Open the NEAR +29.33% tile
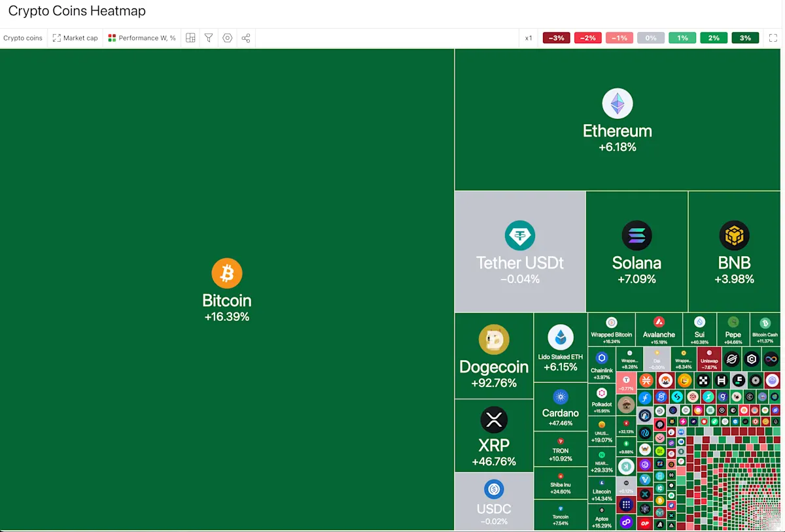 [602, 461]
